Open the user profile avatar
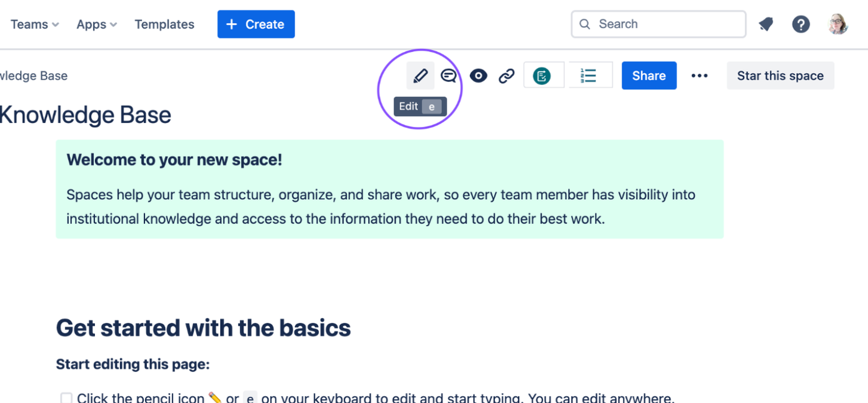The width and height of the screenshot is (868, 403). 838,24
